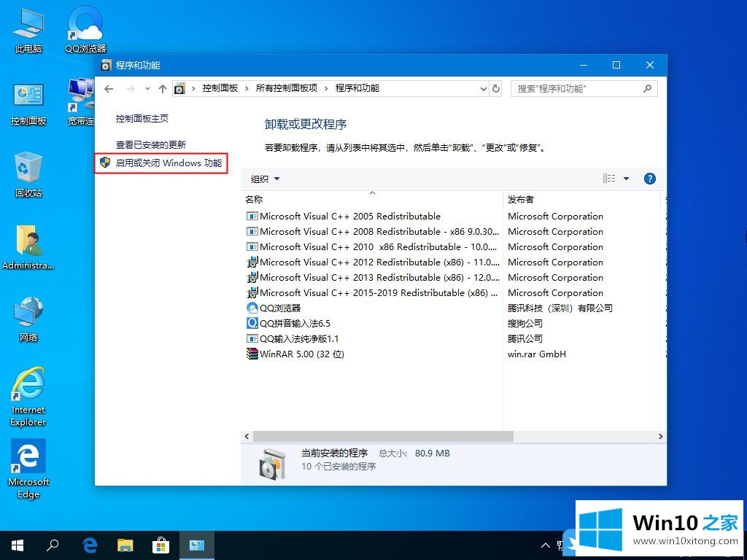Select Microsoft Visual C++ 2013 Redistributable row

[373, 277]
